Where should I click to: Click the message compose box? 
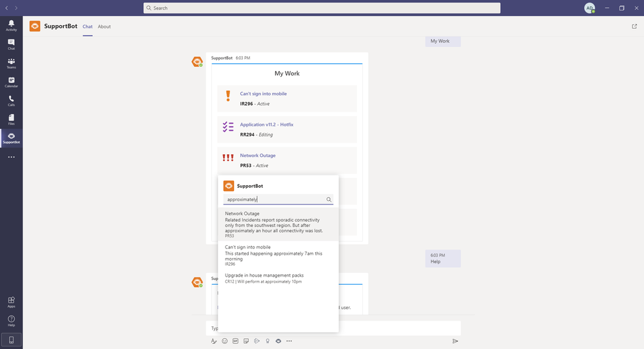(x=333, y=328)
